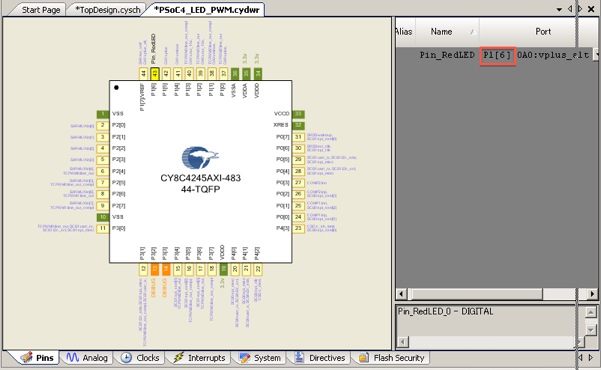The height and width of the screenshot is (370, 601).
Task: Open the P1[6] port dropdown cell
Action: tap(498, 55)
